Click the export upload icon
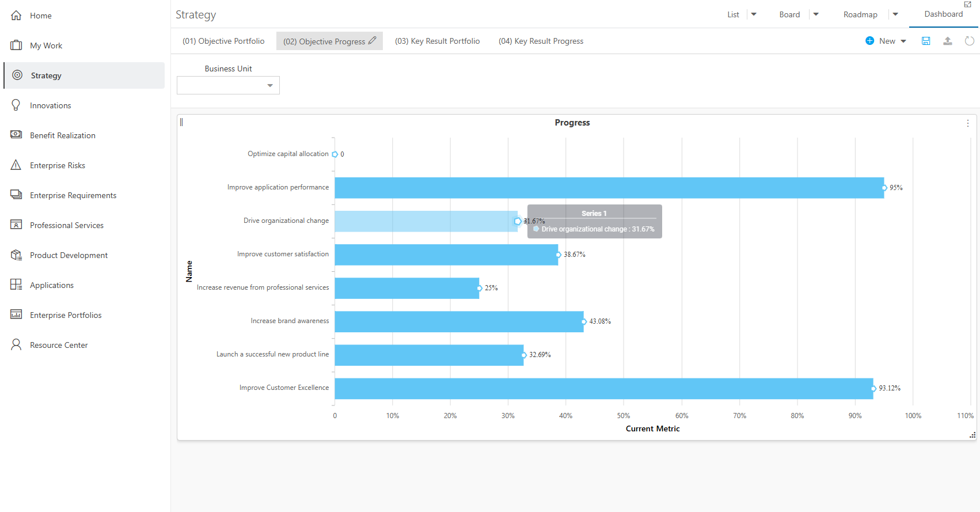This screenshot has width=980, height=512. coord(948,41)
